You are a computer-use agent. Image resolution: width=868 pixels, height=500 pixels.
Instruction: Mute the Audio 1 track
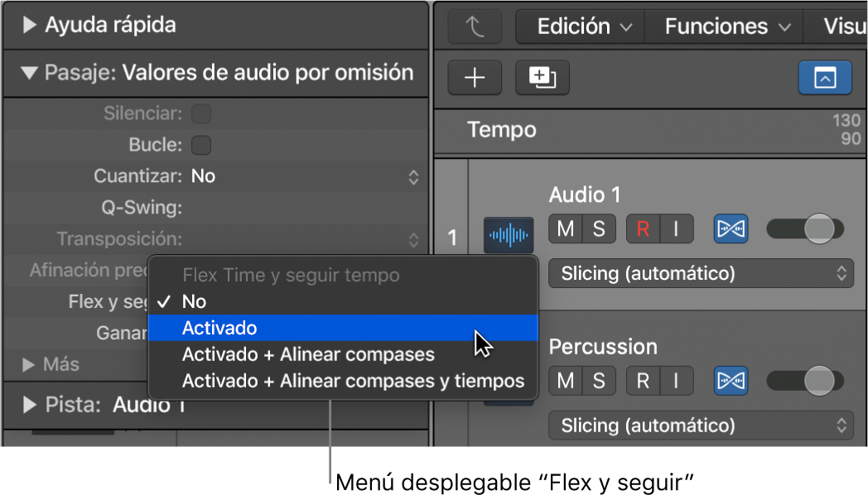[565, 228]
